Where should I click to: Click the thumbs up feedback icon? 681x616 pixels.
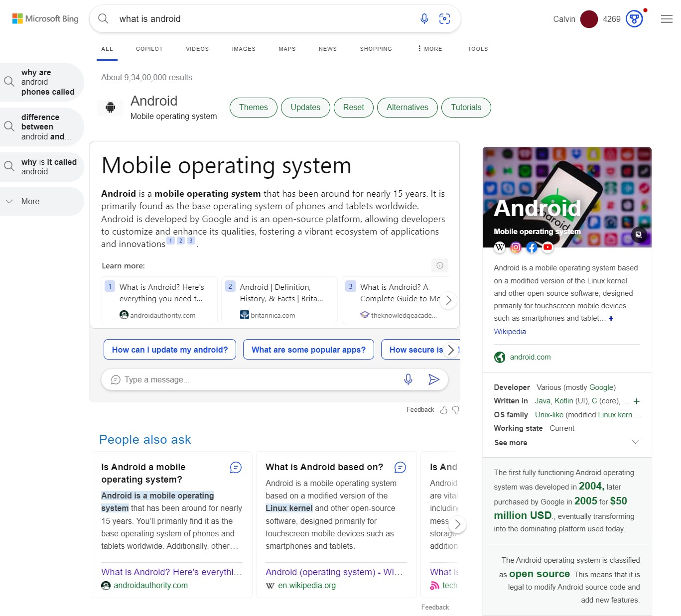click(x=443, y=410)
